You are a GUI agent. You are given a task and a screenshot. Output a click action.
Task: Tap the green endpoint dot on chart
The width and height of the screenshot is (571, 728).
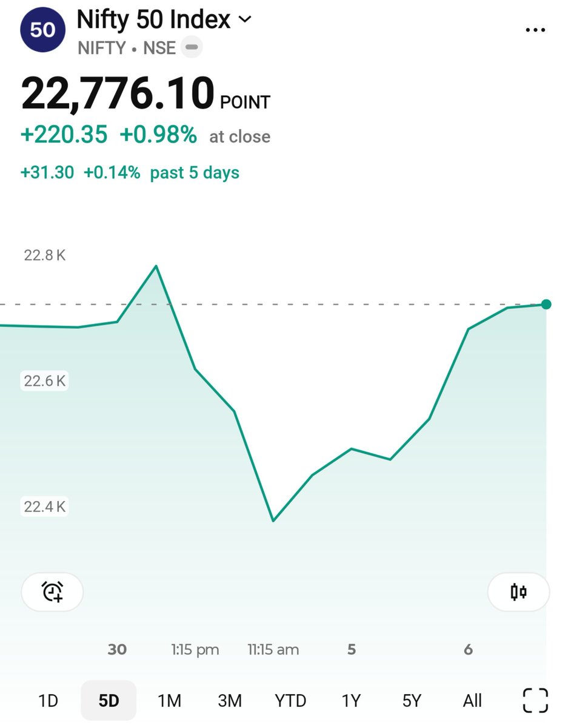pyautogui.click(x=546, y=304)
